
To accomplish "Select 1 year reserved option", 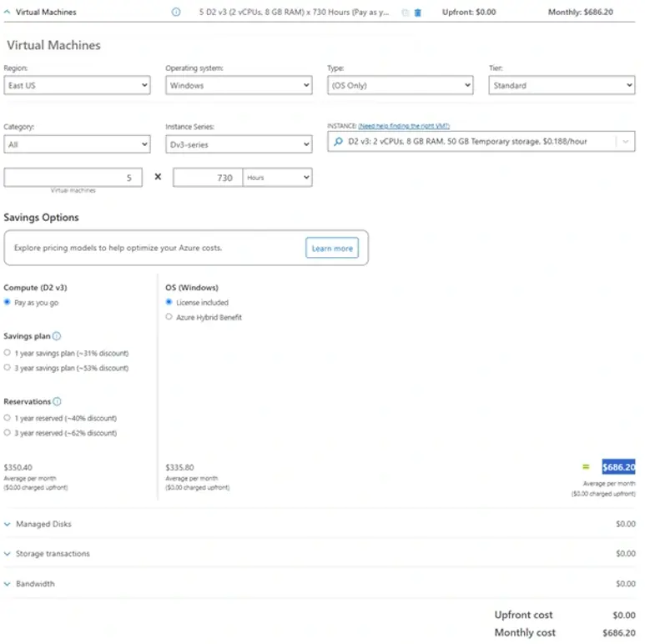I will [x=7, y=418].
